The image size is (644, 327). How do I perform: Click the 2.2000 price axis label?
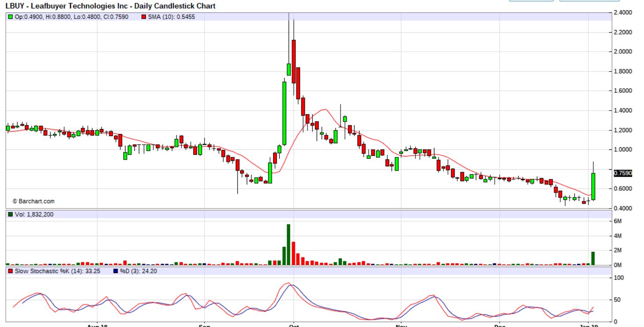coord(623,32)
